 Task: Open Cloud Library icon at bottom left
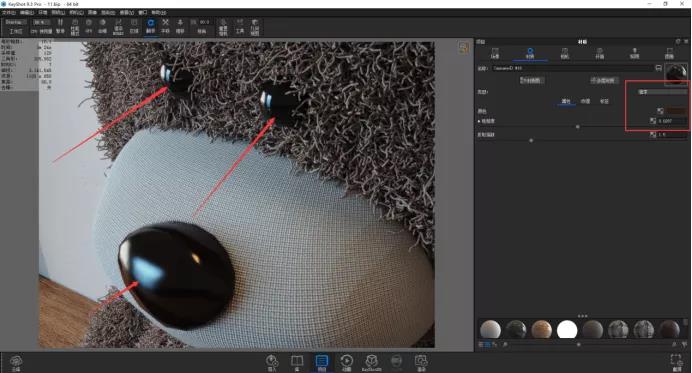[16, 362]
